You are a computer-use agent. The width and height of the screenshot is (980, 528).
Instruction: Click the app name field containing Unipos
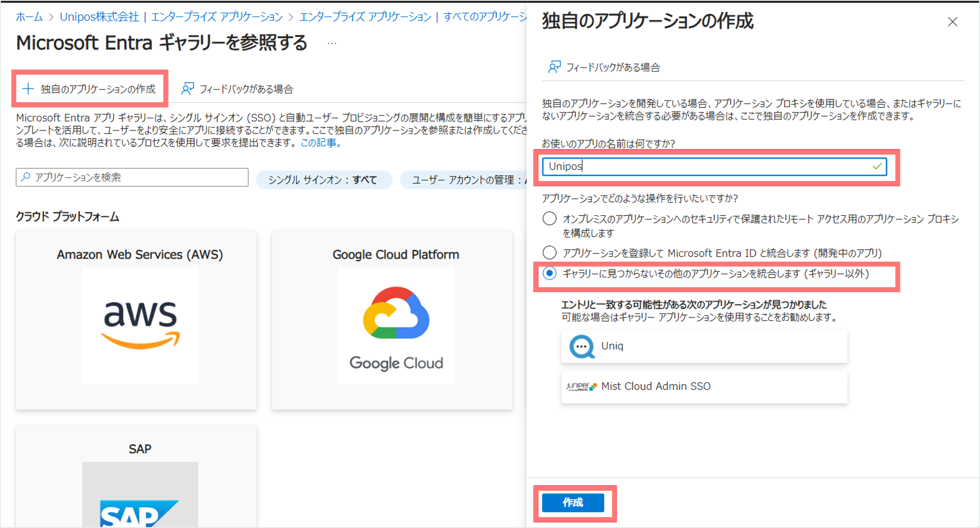[715, 166]
